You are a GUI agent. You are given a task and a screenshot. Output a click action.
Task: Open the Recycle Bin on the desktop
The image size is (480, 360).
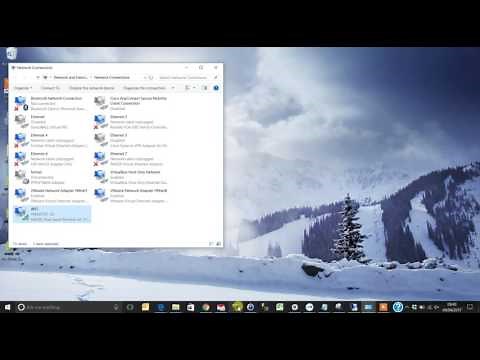[x=11, y=53]
